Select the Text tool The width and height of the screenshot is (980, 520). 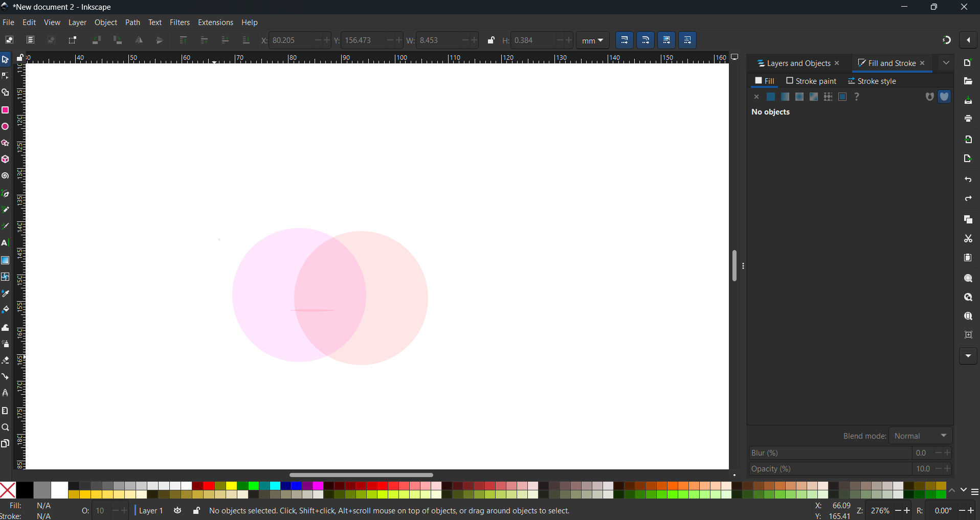(x=5, y=243)
